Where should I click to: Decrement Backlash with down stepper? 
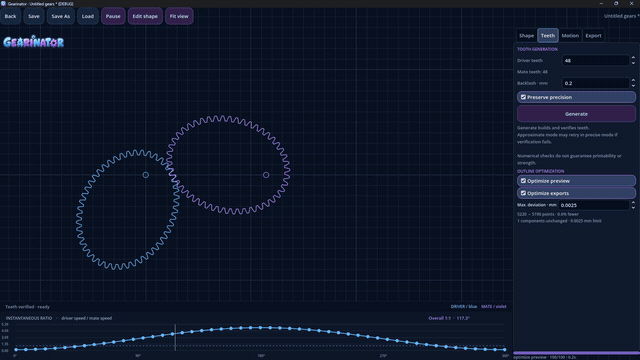(633, 85)
